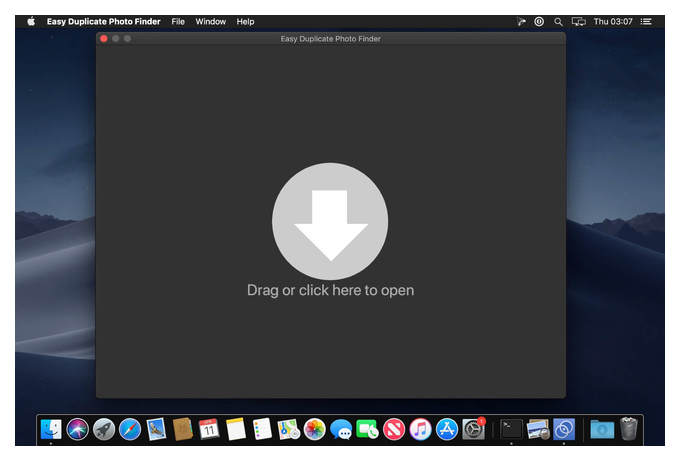This screenshot has width=680, height=461.
Task: Open the Easy Duplicate Photo Finder app menu
Action: pyautogui.click(x=104, y=22)
